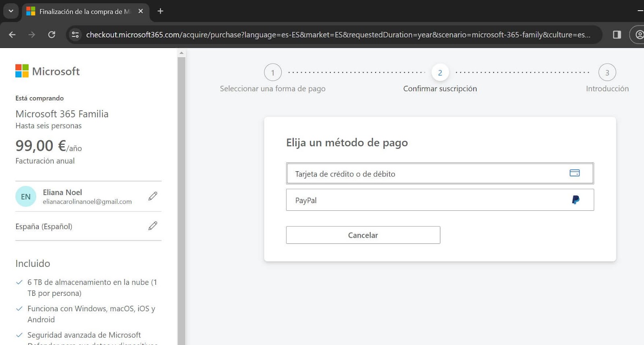This screenshot has height=345, width=644.
Task: Click Elija un método de pago heading
Action: pos(347,143)
